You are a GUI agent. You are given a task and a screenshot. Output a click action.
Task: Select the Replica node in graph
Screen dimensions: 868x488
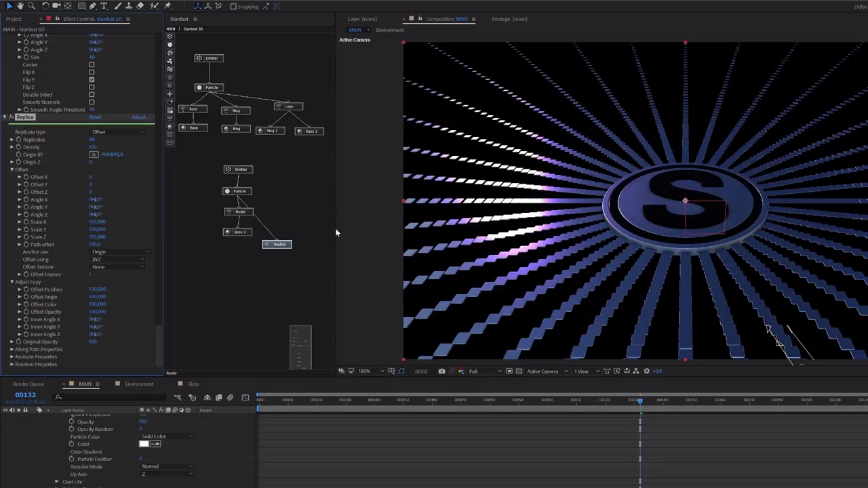point(277,244)
